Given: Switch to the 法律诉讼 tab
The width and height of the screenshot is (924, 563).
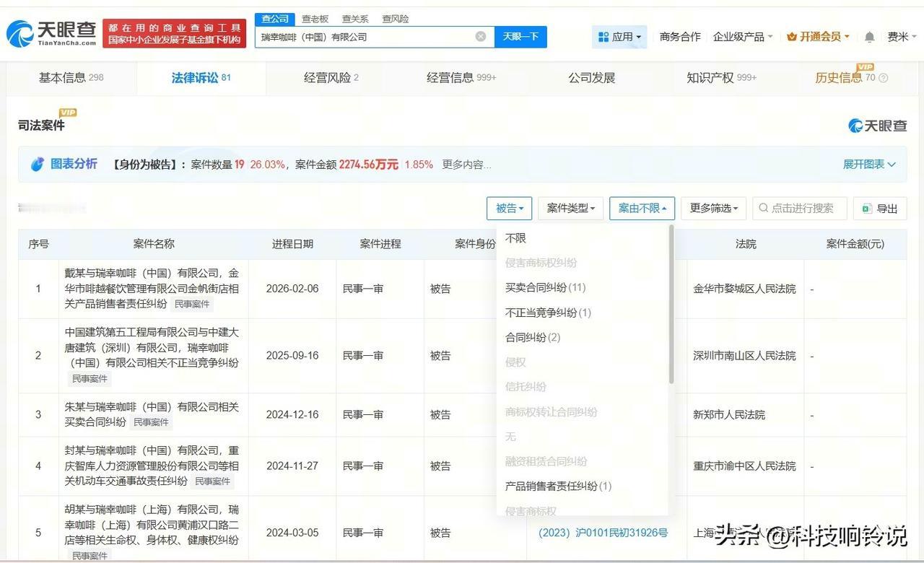Looking at the screenshot, I should point(201,78).
